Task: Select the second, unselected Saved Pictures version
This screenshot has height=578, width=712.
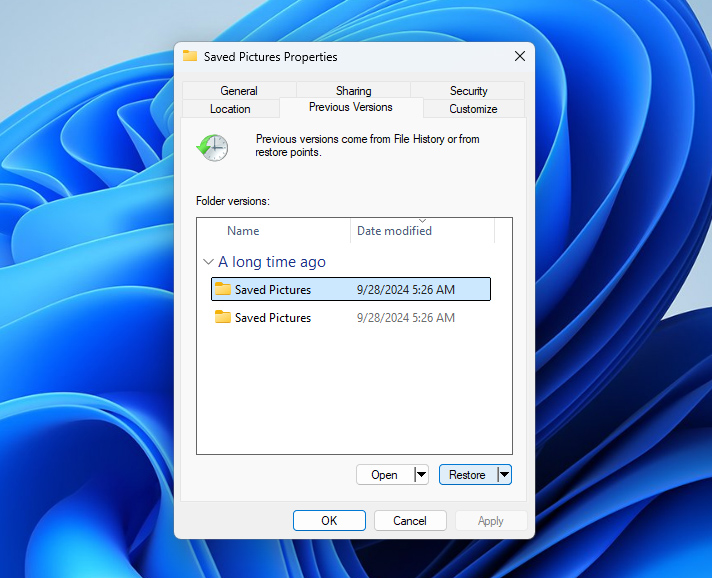Action: pos(351,317)
